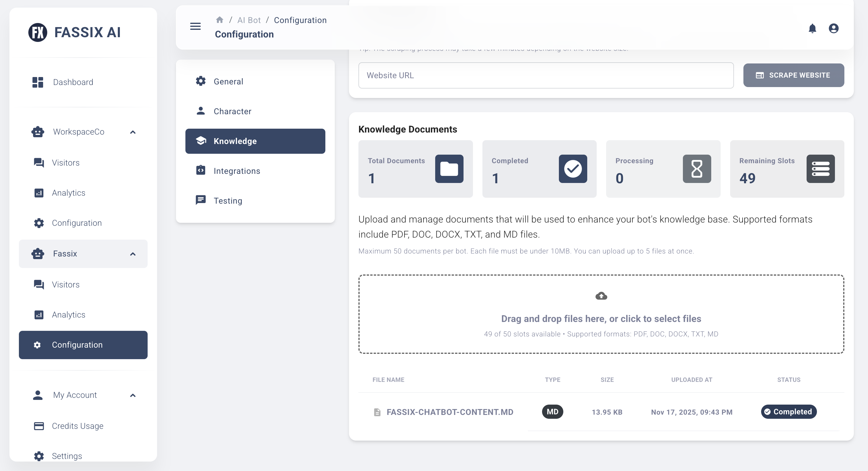Select the Integrations tab
The width and height of the screenshot is (868, 471).
[x=237, y=171]
